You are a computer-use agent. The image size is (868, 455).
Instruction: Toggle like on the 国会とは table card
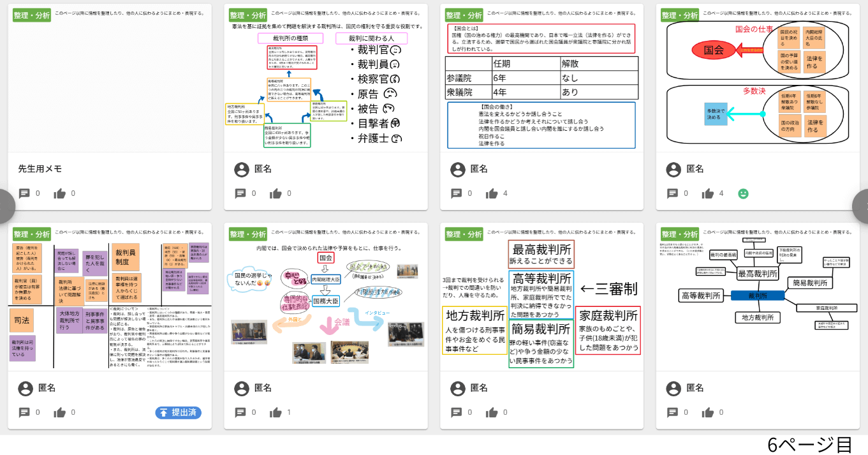[492, 193]
